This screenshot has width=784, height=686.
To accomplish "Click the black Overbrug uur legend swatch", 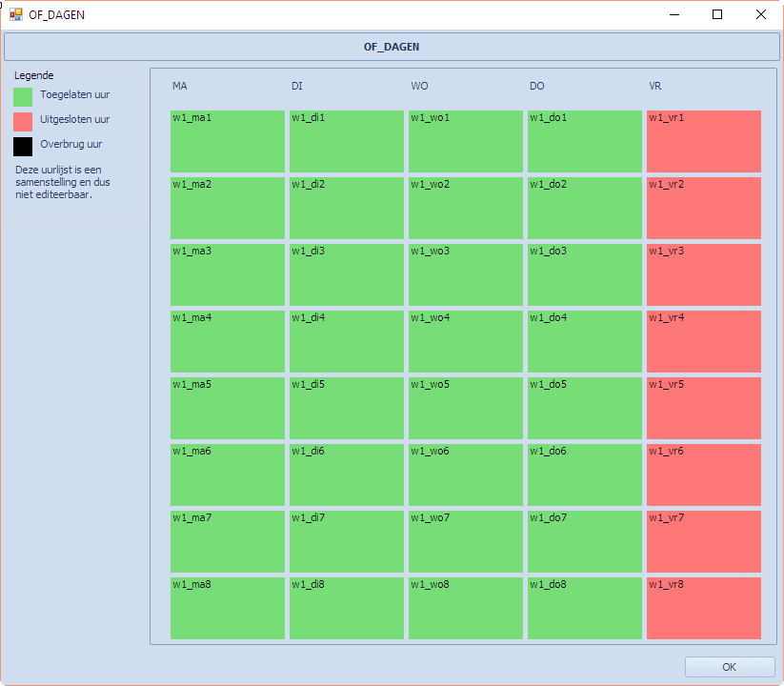I will tap(23, 147).
